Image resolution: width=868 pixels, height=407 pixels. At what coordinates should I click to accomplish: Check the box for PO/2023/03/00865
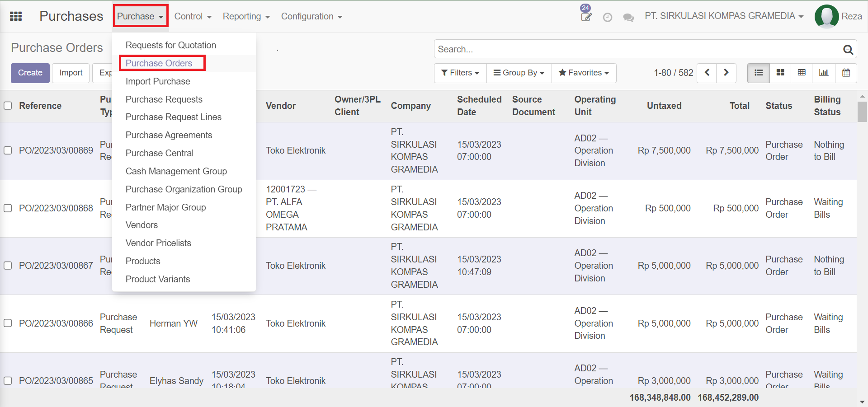coord(8,381)
